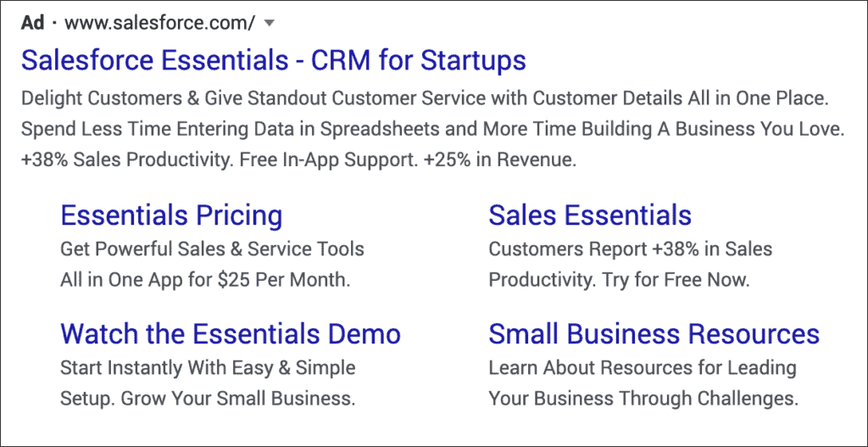The image size is (868, 447).
Task: Click the bold "Ad" label
Action: [x=32, y=23]
